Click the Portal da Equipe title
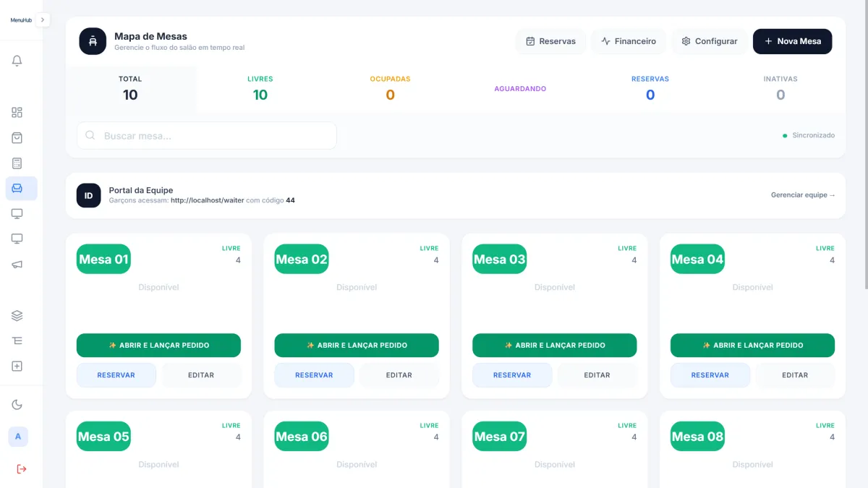Screen dimensions: 868x488 tap(141, 190)
